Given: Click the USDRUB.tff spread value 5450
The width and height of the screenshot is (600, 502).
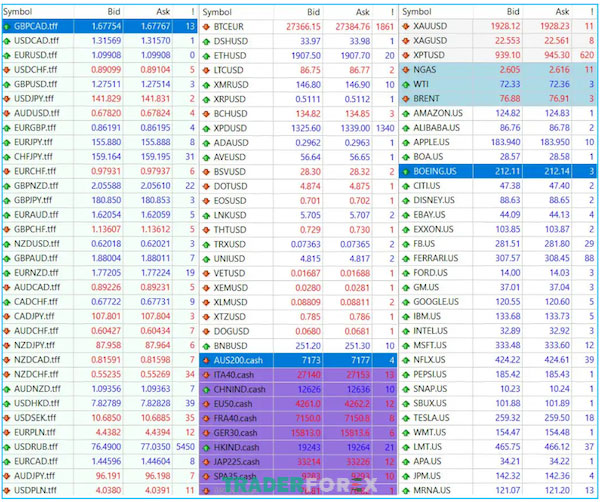Looking at the screenshot, I should point(186,447).
